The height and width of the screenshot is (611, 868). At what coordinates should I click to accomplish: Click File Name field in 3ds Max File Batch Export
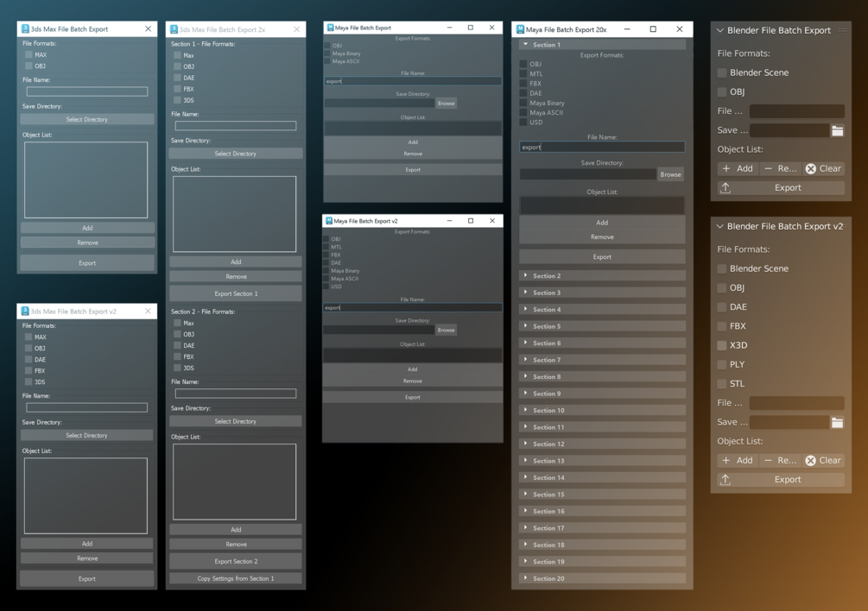[87, 91]
